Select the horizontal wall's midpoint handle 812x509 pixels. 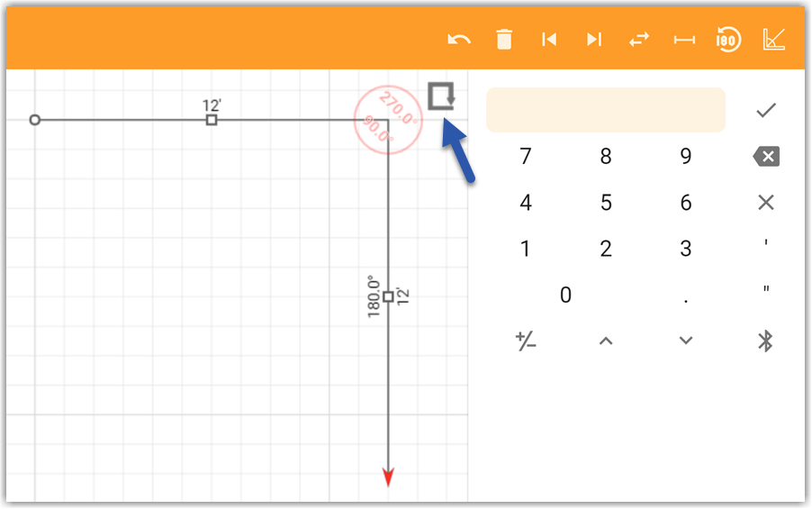(x=212, y=120)
